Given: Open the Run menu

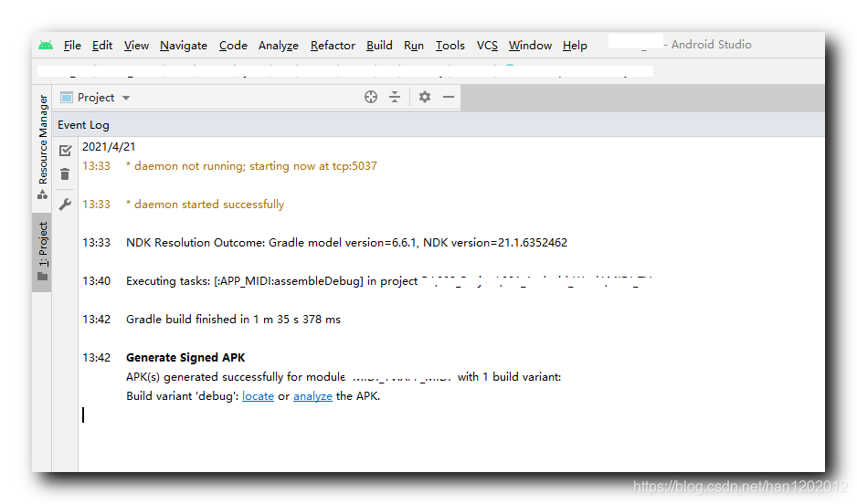Looking at the screenshot, I should [x=414, y=46].
